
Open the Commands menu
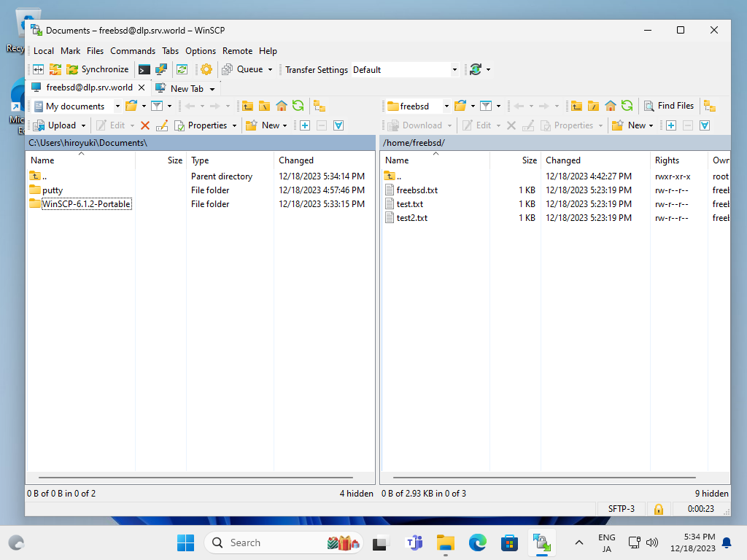point(133,51)
